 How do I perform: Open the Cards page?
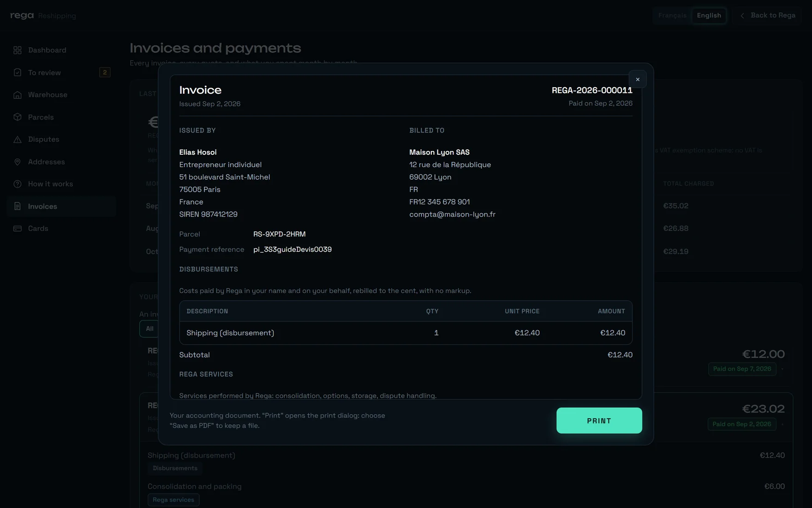[x=61, y=229]
